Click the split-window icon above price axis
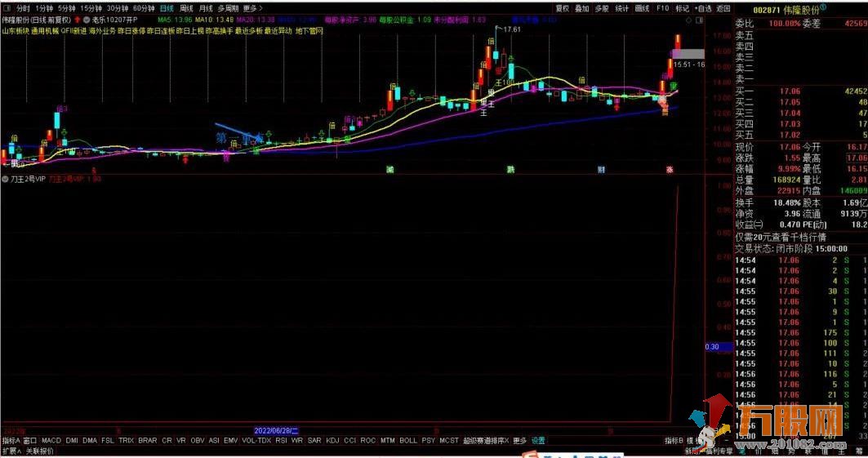Screen dimensions: 868x458 (699, 20)
